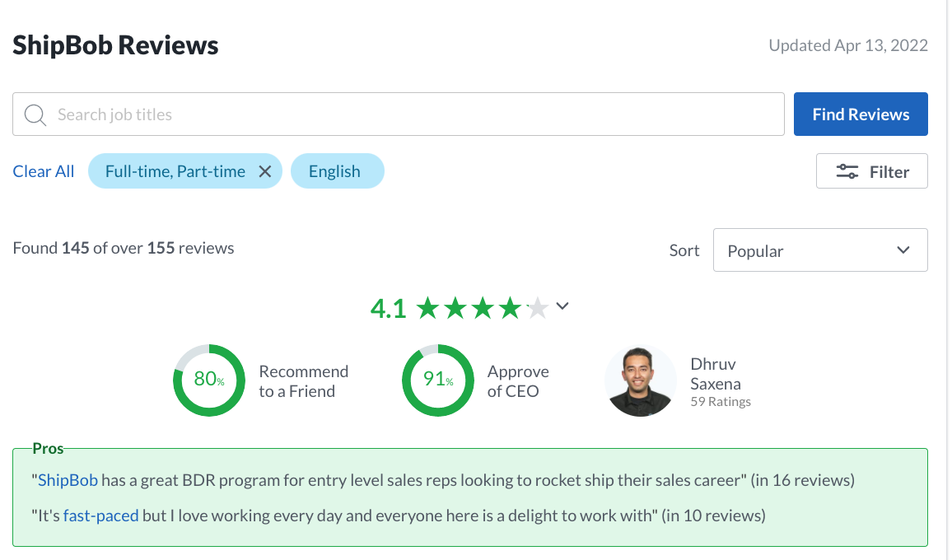The width and height of the screenshot is (952, 560).
Task: Click the 4.1 rating number
Action: click(x=388, y=309)
